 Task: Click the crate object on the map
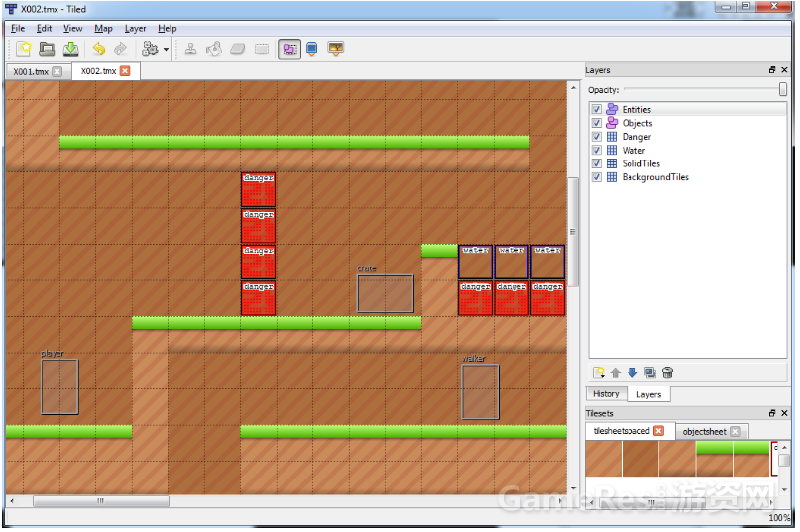[x=386, y=294]
